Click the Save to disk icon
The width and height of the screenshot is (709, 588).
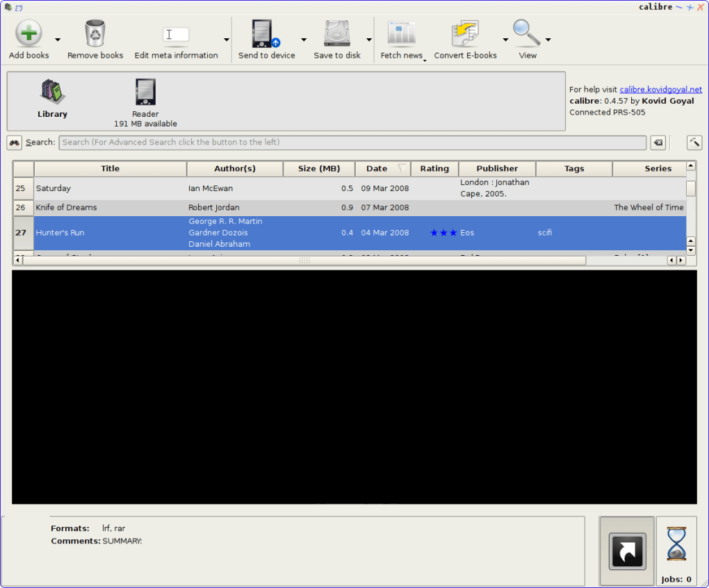click(x=336, y=32)
